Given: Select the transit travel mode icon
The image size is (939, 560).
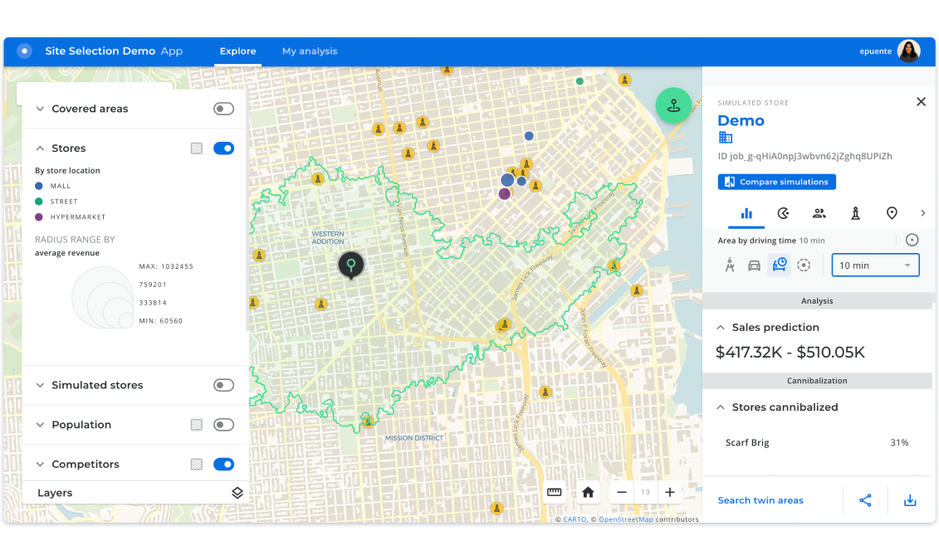Looking at the screenshot, I should pyautogui.click(x=779, y=264).
